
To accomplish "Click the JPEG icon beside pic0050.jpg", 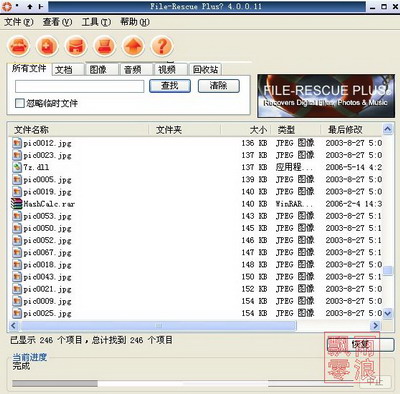I will 17,228.
